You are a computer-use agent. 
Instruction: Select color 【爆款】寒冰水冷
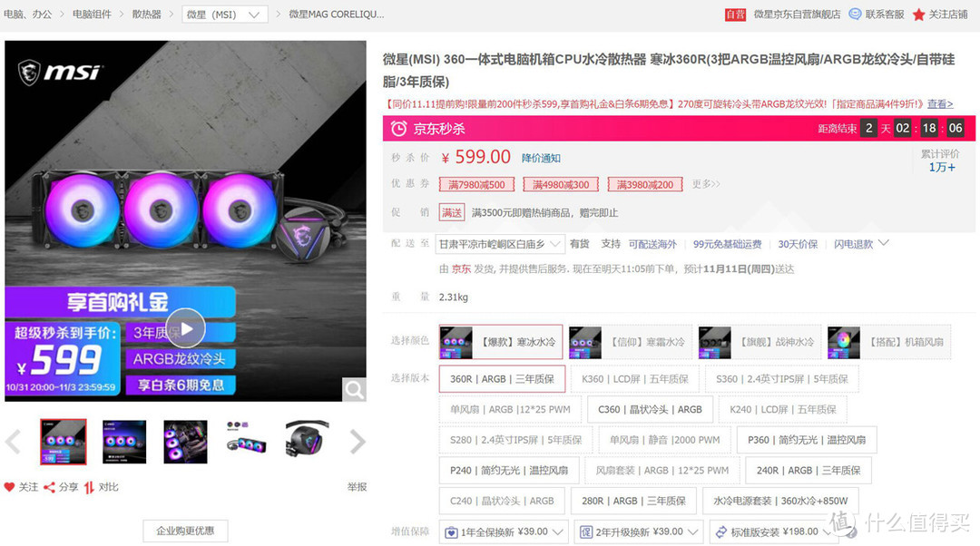point(501,342)
